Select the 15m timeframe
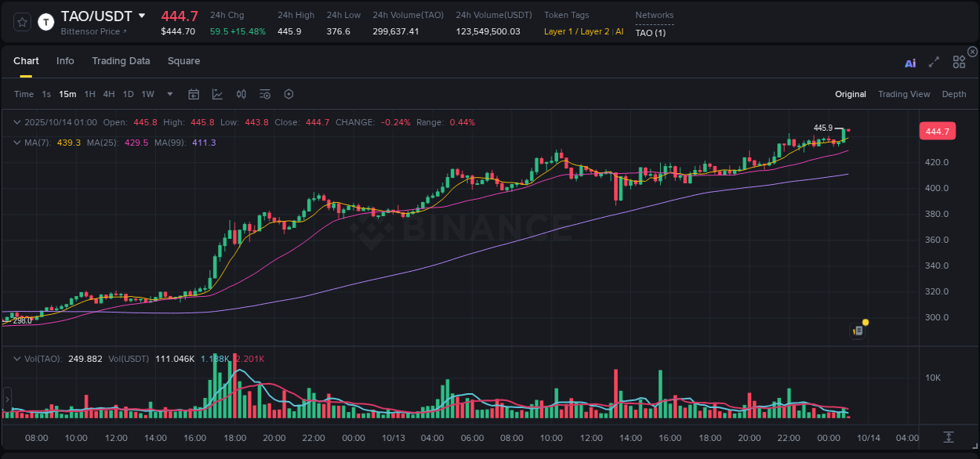 pyautogui.click(x=67, y=93)
